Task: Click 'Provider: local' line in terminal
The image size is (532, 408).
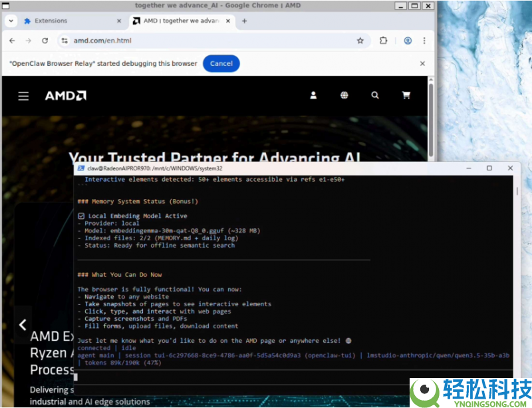Action: pyautogui.click(x=108, y=224)
